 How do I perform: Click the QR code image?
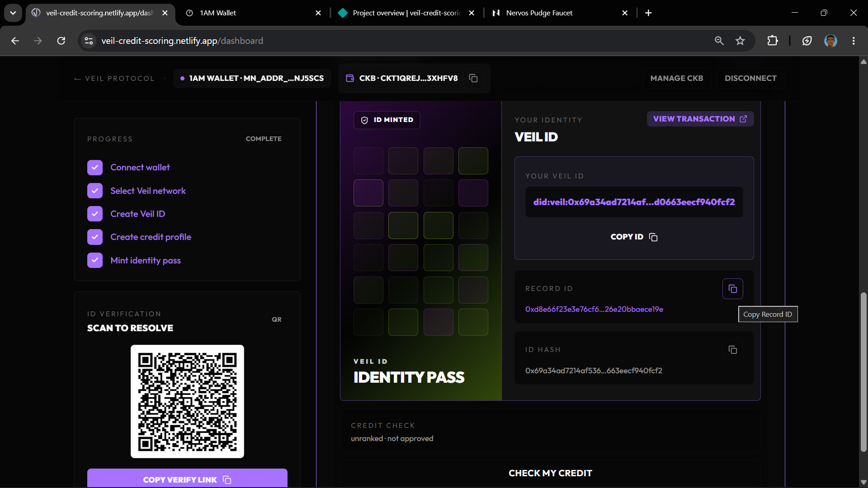(x=187, y=401)
